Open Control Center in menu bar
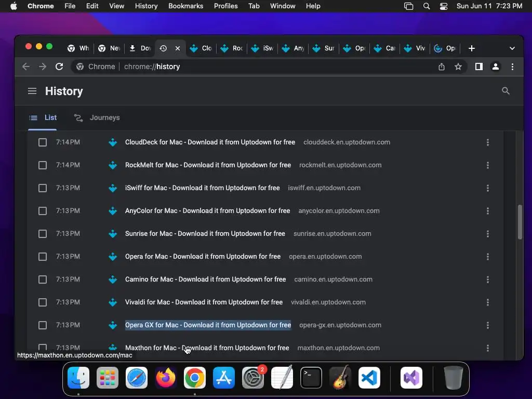Screen dimensions: 532x399 click(x=444, y=6)
